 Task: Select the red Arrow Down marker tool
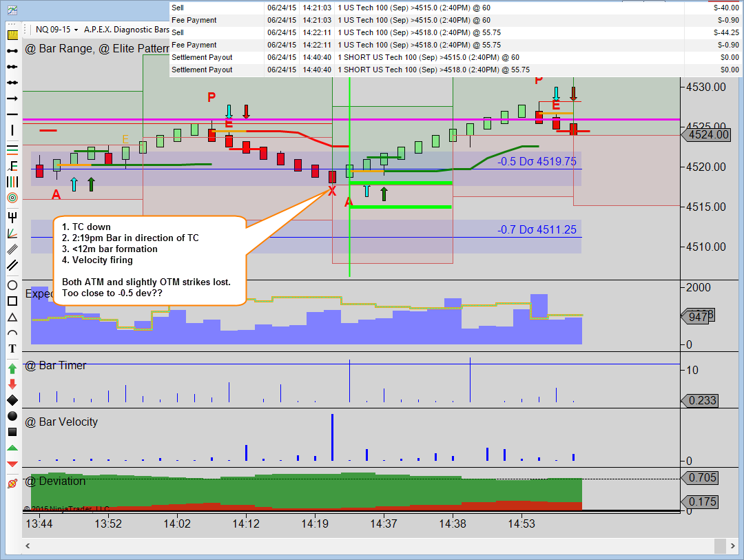coord(12,384)
